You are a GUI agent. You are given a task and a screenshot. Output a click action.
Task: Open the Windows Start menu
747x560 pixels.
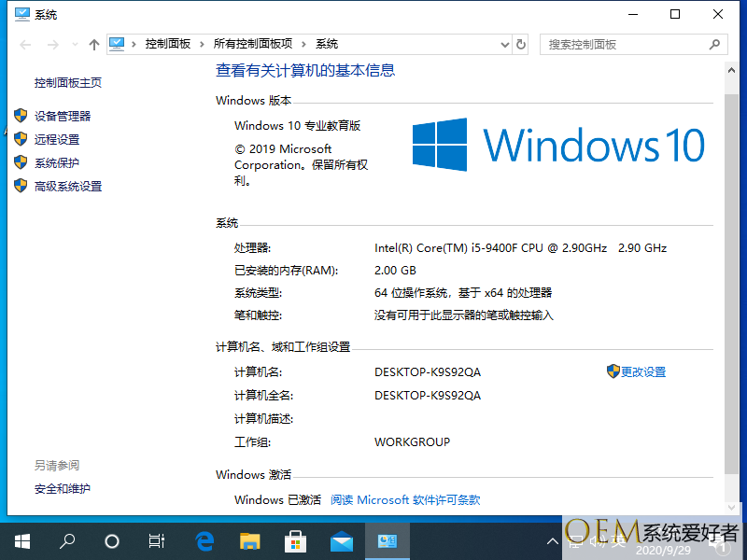coord(21,540)
